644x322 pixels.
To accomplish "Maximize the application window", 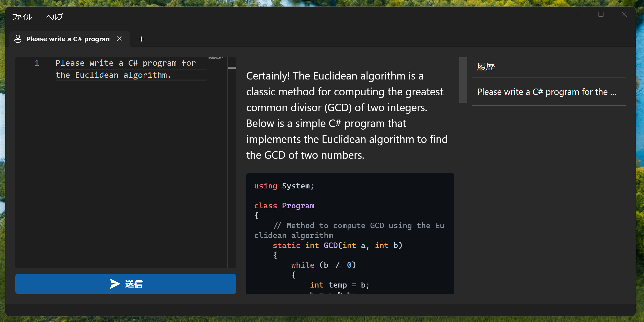I will (x=601, y=14).
